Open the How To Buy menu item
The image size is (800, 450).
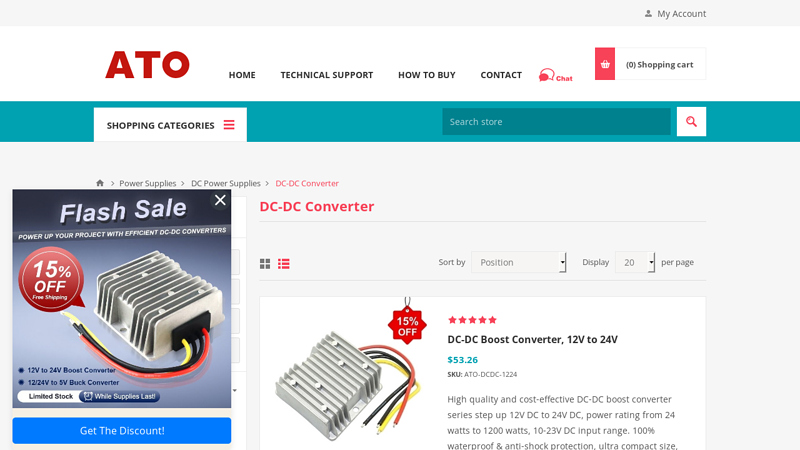pyautogui.click(x=427, y=75)
